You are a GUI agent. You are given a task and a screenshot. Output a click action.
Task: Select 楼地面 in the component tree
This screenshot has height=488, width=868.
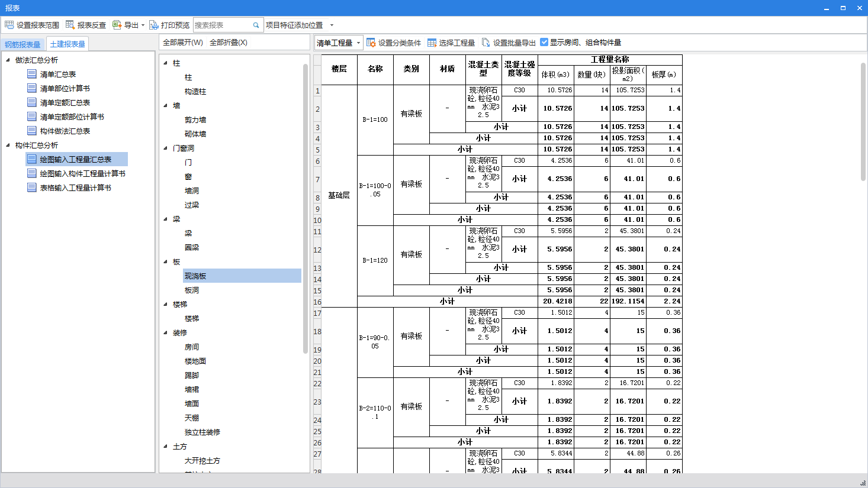[x=195, y=361]
